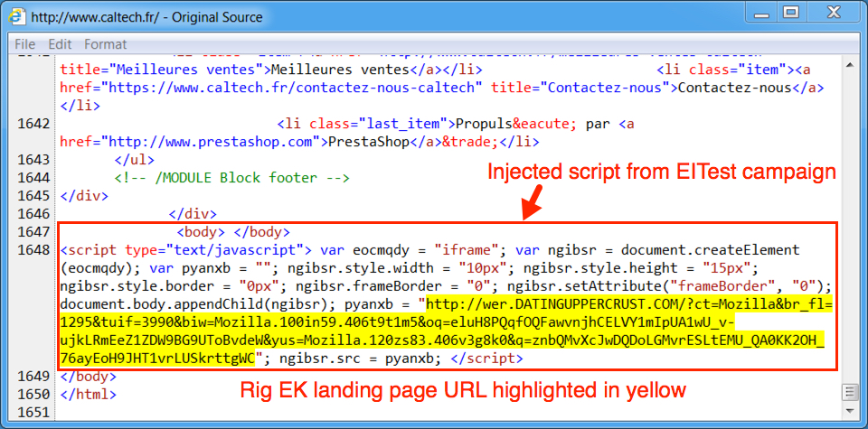
Task: Click the PrestaShop link text in source
Action: 368,142
